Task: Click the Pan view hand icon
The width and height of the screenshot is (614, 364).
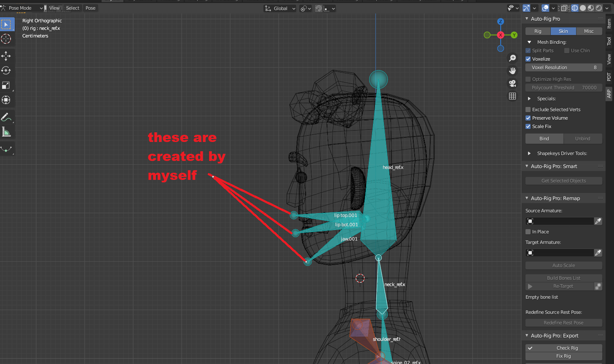Action: [512, 71]
